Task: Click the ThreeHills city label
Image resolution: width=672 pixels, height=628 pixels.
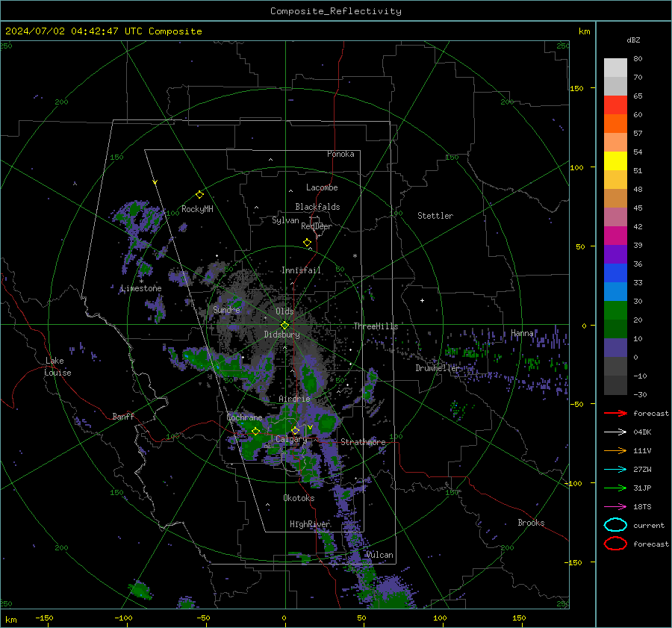Action: click(376, 326)
